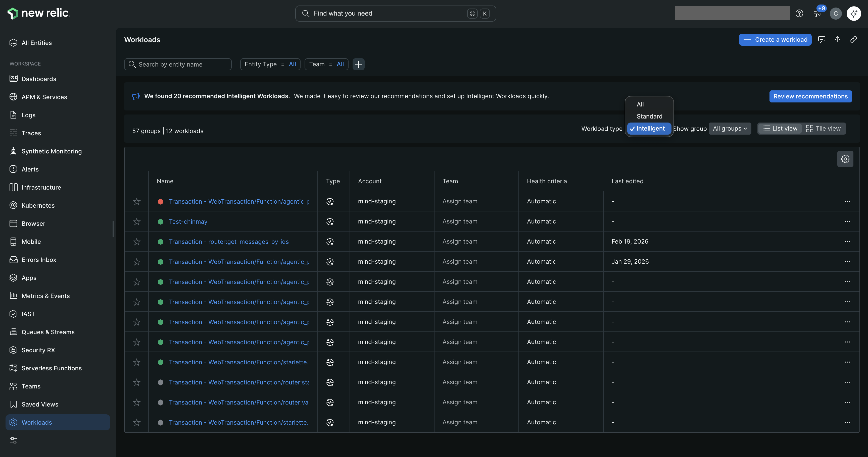This screenshot has width=868, height=457.
Task: Open the comments icon next to Workloads
Action: coord(822,39)
